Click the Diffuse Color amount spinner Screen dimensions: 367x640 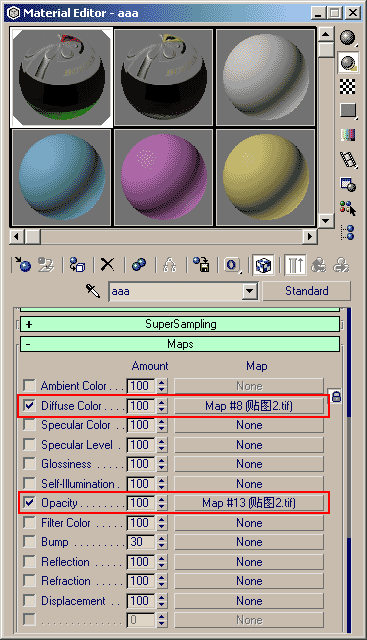coord(162,405)
